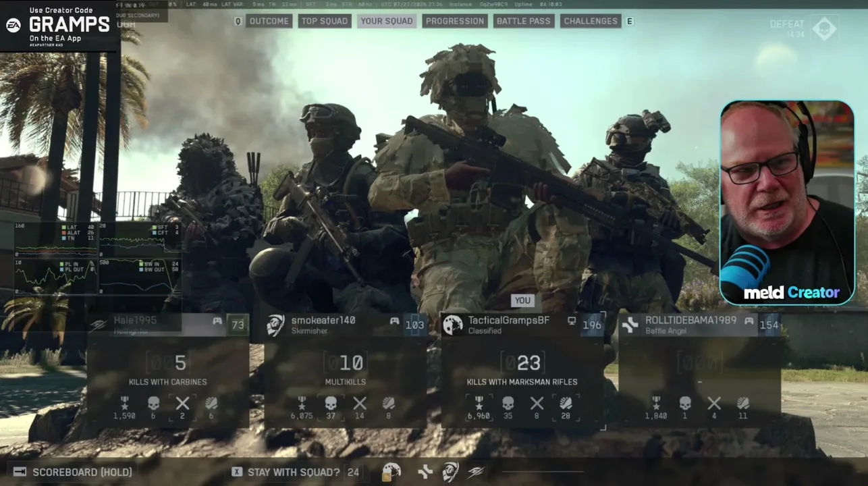
Task: Click the GRAMPS creator code banner text
Action: tap(69, 24)
